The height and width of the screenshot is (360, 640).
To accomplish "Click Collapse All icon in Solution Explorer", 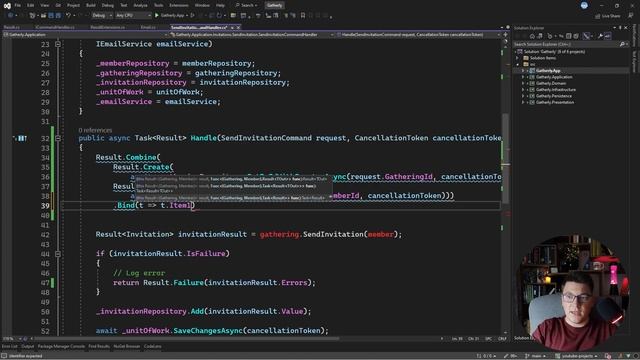I will click(569, 36).
